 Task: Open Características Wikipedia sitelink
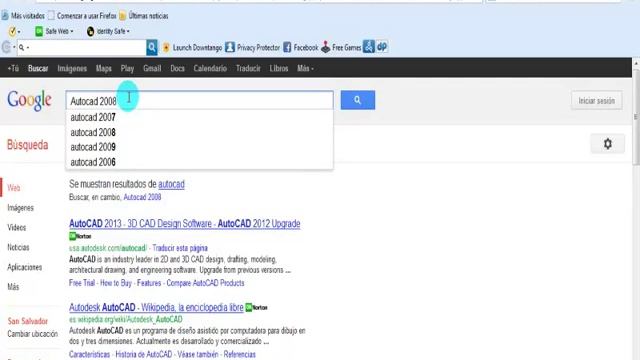click(x=89, y=354)
